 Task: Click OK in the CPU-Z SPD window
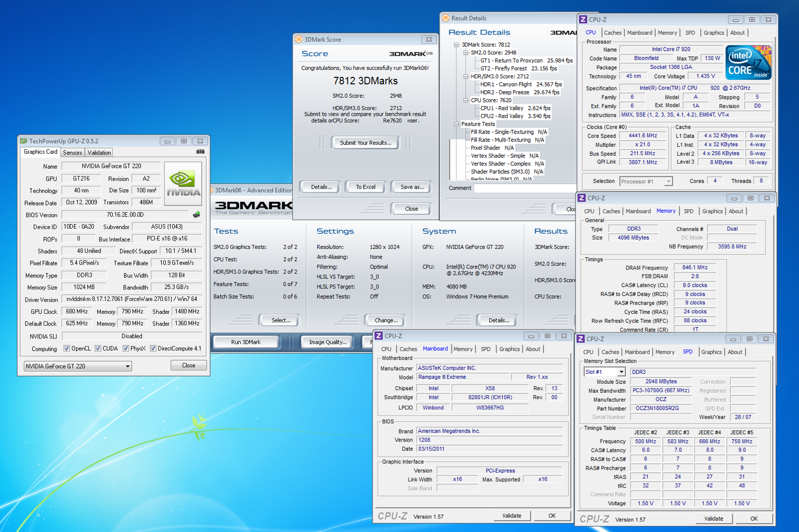pos(754,519)
